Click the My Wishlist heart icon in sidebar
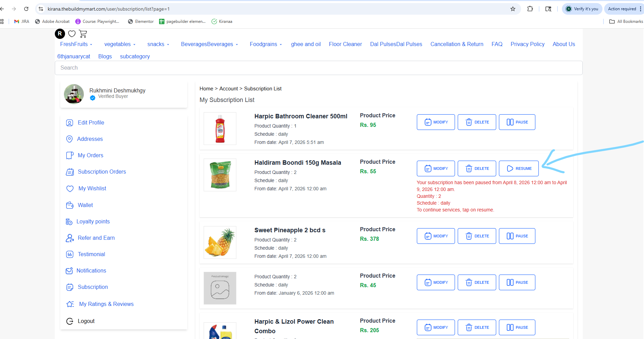The image size is (644, 339). point(70,189)
